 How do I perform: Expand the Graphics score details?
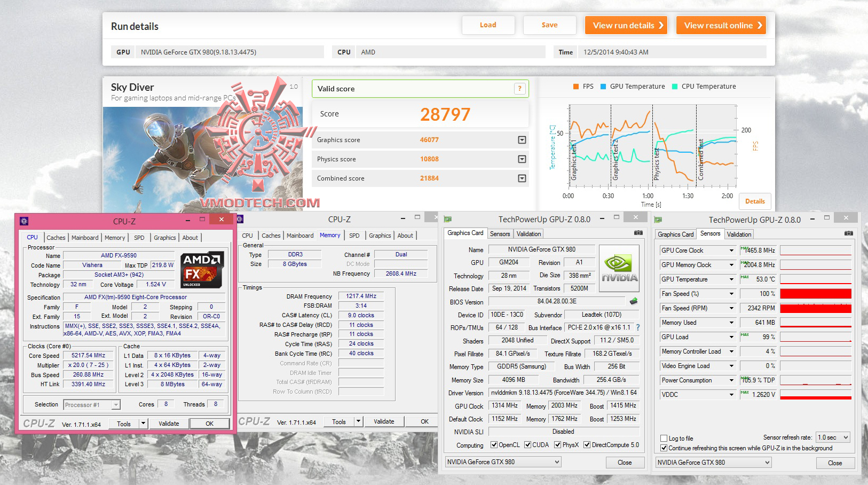pyautogui.click(x=522, y=140)
